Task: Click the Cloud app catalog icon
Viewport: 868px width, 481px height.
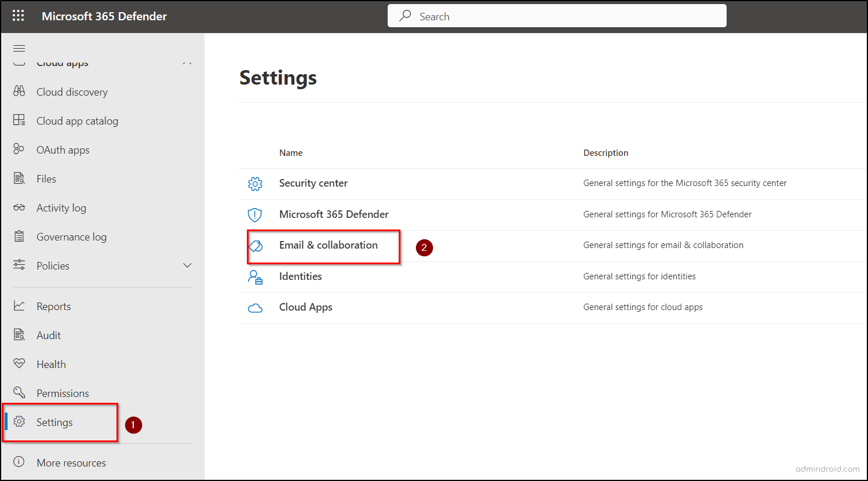Action: 19,120
